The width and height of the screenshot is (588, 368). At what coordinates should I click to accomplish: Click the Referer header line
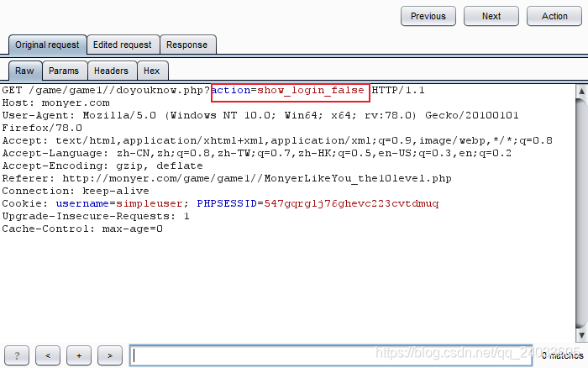coord(227,178)
